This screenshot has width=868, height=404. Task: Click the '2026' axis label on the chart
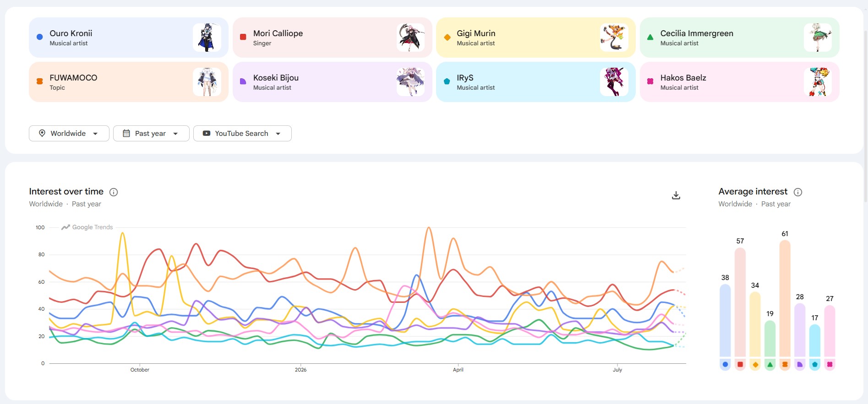300,370
